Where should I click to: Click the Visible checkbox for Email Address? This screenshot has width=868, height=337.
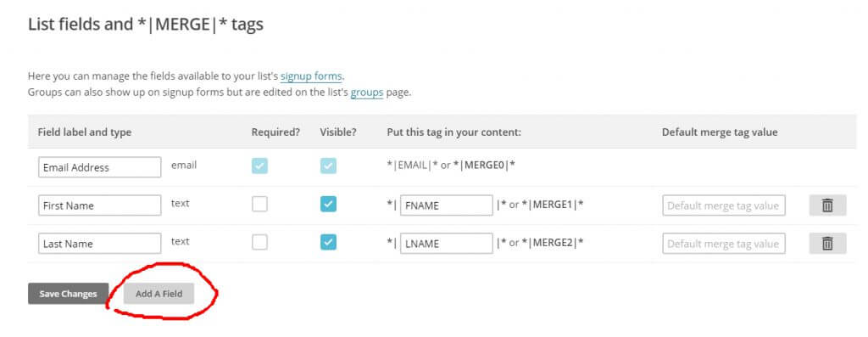pyautogui.click(x=328, y=166)
